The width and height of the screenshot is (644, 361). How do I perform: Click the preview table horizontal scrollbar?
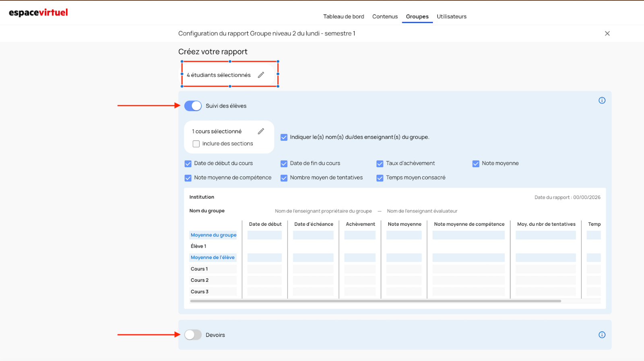coord(375,301)
